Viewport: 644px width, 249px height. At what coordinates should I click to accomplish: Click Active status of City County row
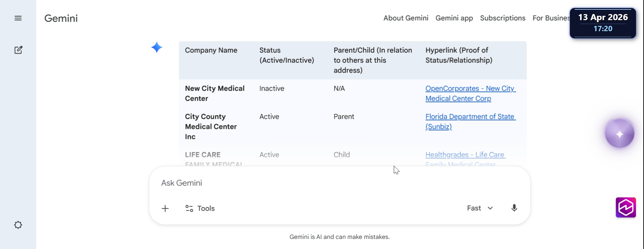[269, 116]
